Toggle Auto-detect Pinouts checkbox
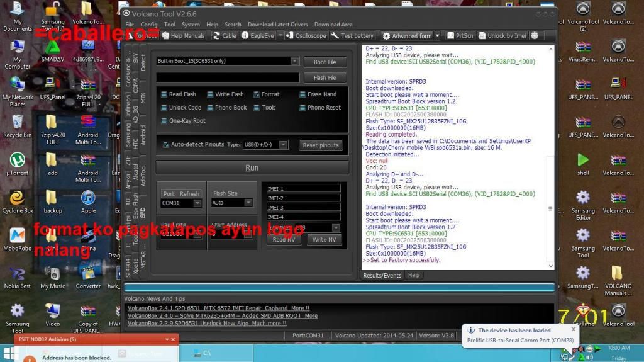Image resolution: width=644 pixels, height=362 pixels. pyautogui.click(x=166, y=144)
